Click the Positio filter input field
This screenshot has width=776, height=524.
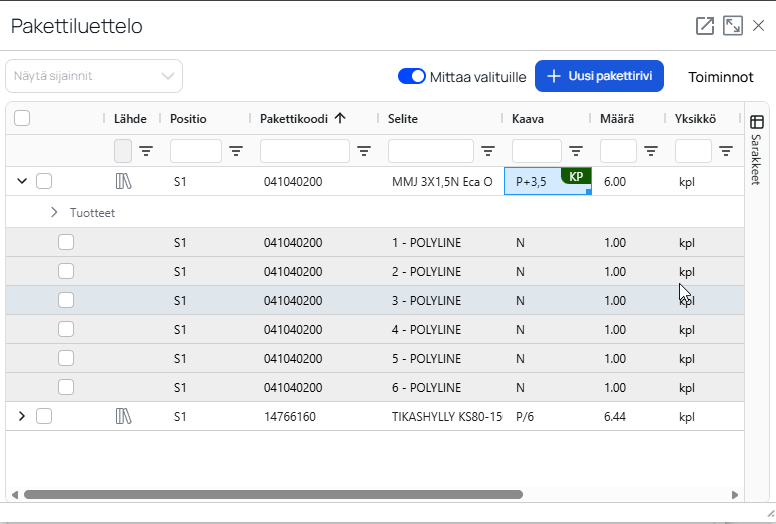[195, 151]
